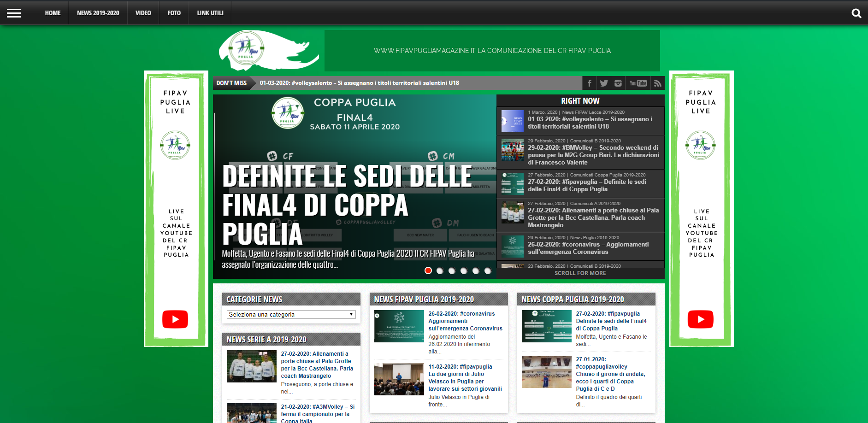Open Right Now item #BMVolley secondo weekend
Viewport: 868px width, 423px height.
(x=594, y=155)
